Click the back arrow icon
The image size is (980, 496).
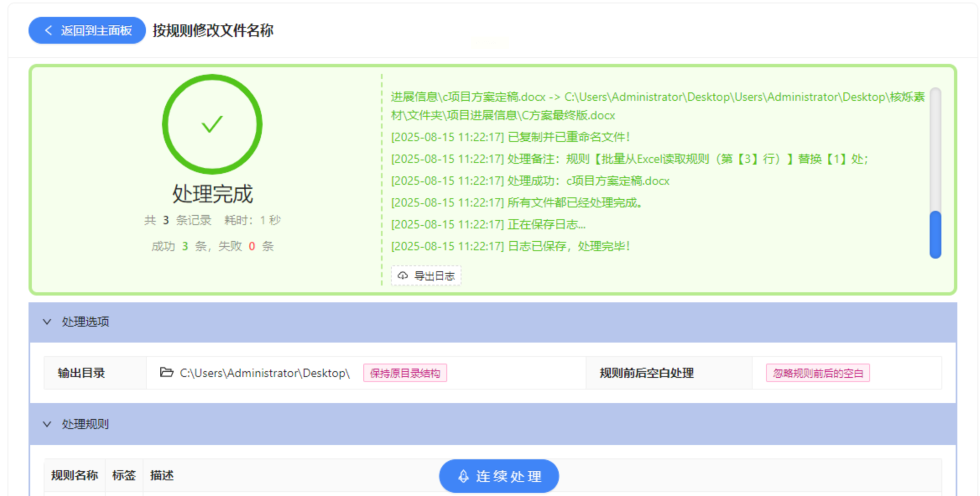pos(48,30)
